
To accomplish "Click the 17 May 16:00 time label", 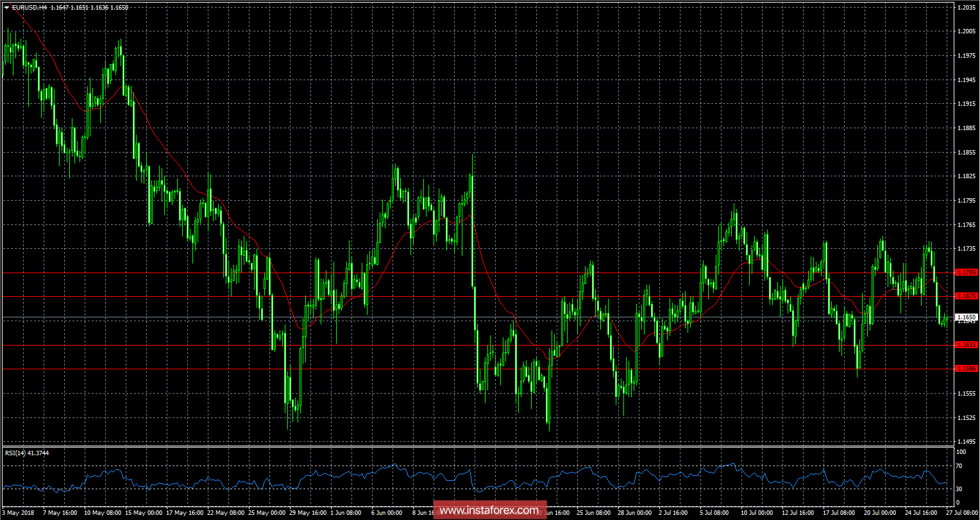I will tap(184, 513).
